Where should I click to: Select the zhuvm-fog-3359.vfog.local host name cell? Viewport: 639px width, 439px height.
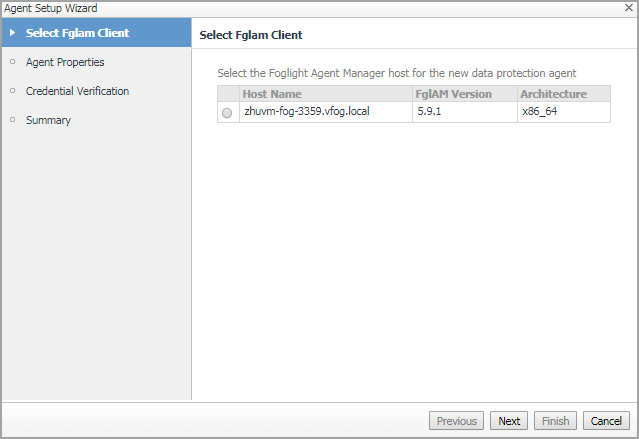click(x=306, y=112)
